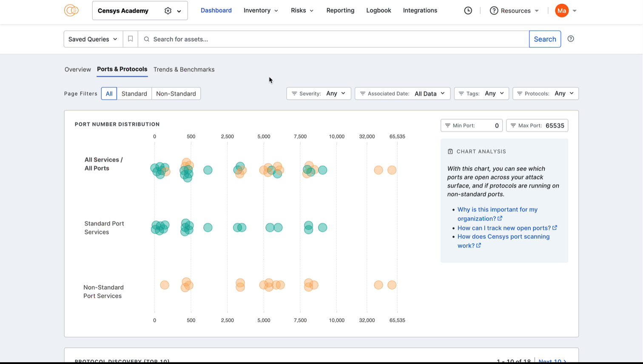Image resolution: width=643 pixels, height=364 pixels.
Task: Open the Dashboard nav item
Action: pyautogui.click(x=216, y=10)
